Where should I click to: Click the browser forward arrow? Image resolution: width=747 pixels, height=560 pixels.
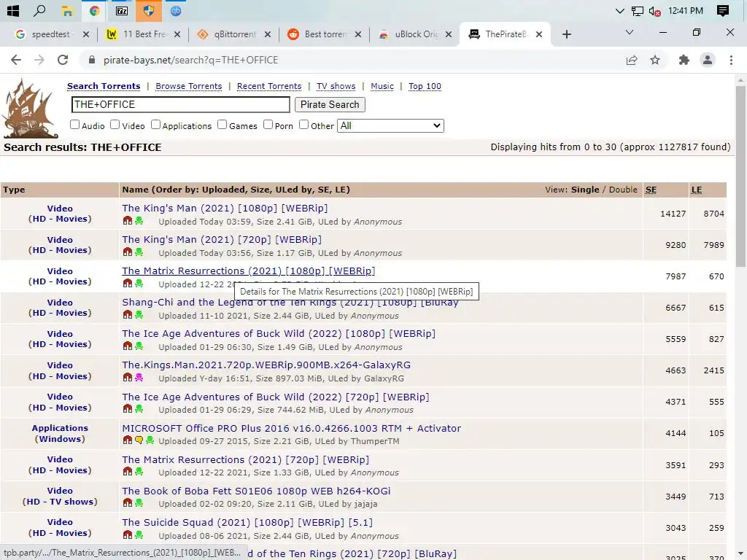(x=39, y=60)
